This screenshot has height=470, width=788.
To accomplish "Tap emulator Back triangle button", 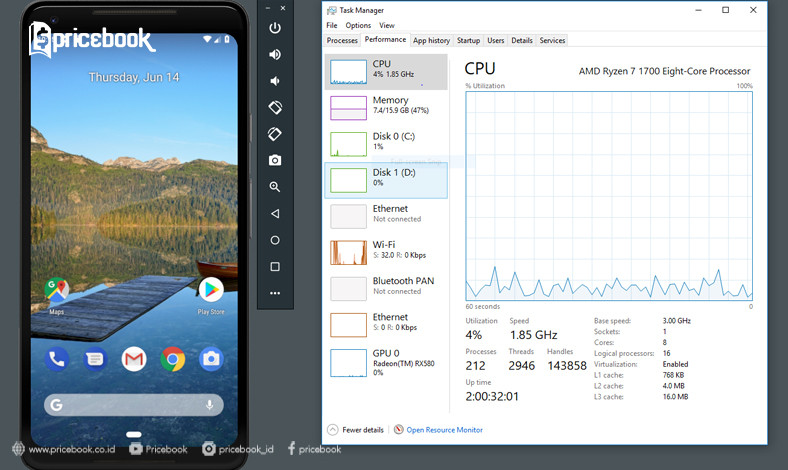I will coord(275,214).
